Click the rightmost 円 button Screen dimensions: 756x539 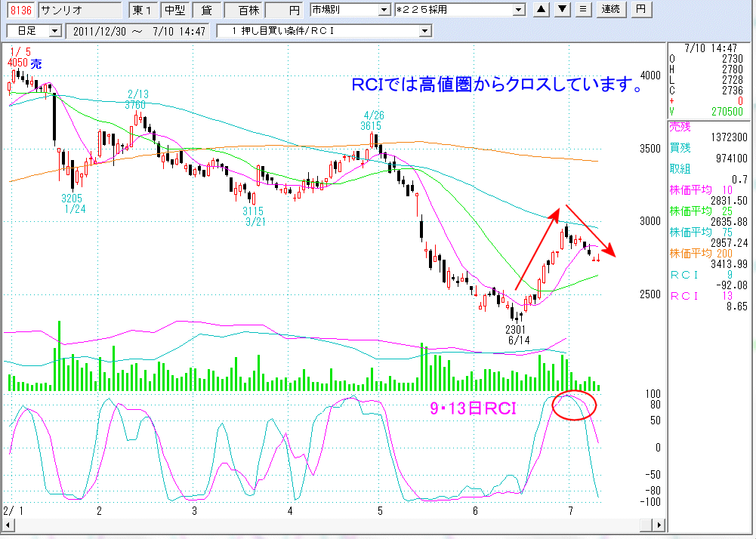click(x=640, y=9)
